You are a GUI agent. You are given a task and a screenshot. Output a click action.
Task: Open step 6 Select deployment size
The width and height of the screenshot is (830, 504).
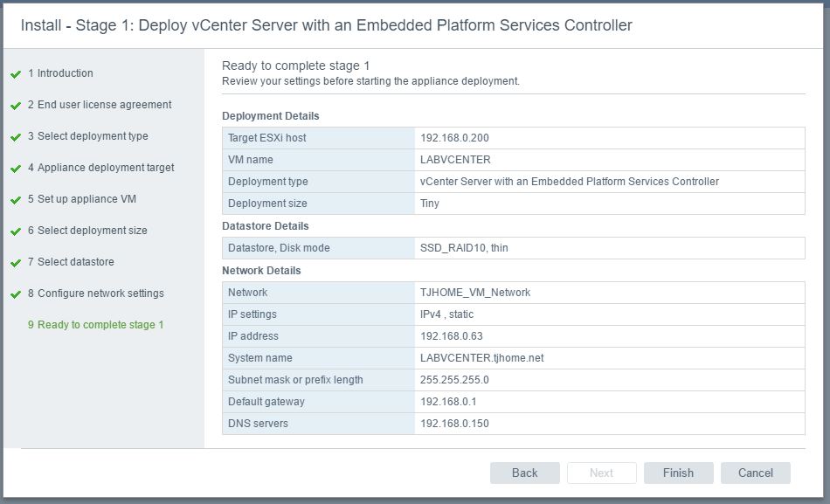point(87,231)
